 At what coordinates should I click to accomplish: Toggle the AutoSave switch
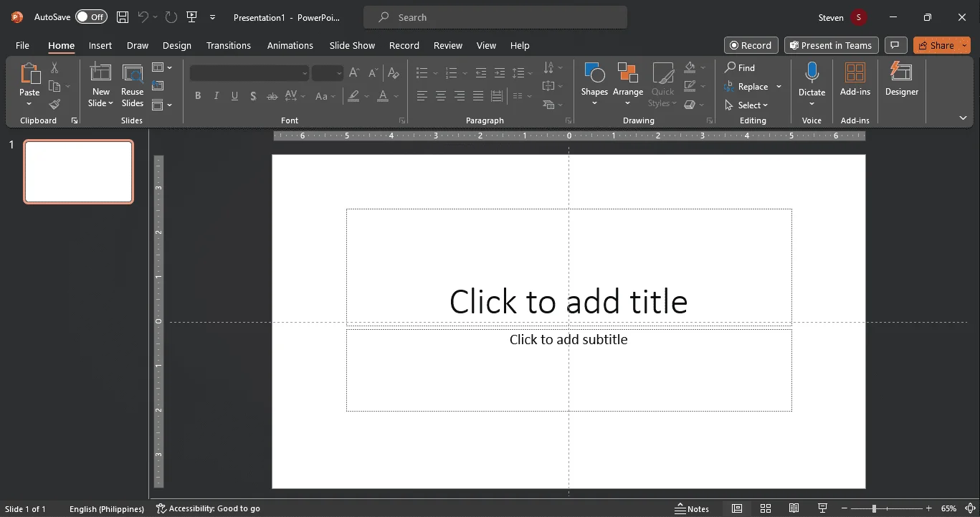tap(91, 16)
